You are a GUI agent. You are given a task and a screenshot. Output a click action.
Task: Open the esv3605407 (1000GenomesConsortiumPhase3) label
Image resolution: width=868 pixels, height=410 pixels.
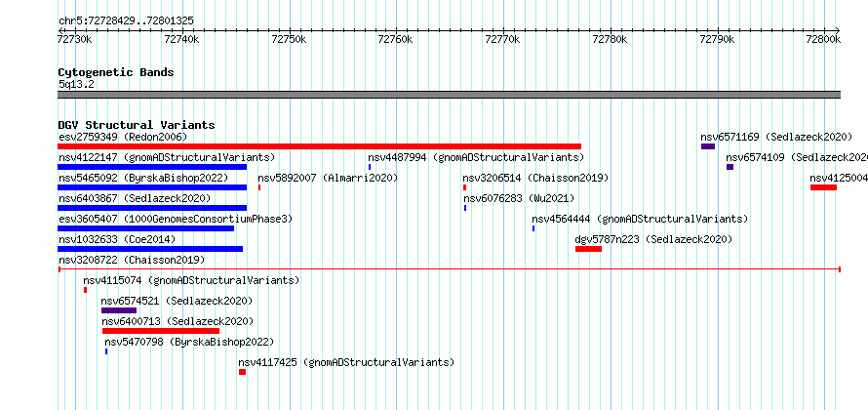[x=176, y=219]
